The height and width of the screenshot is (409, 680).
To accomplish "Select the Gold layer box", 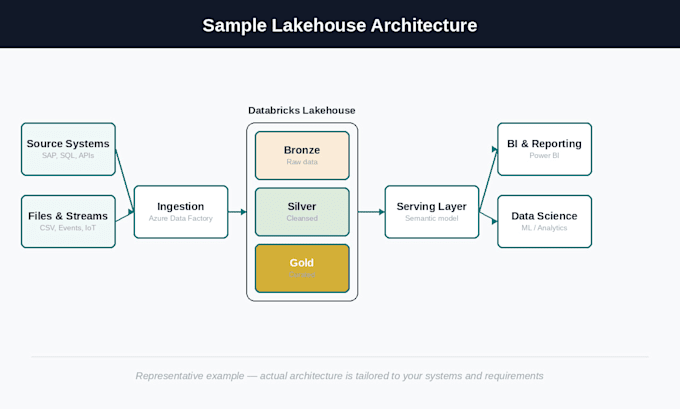I will point(302,268).
